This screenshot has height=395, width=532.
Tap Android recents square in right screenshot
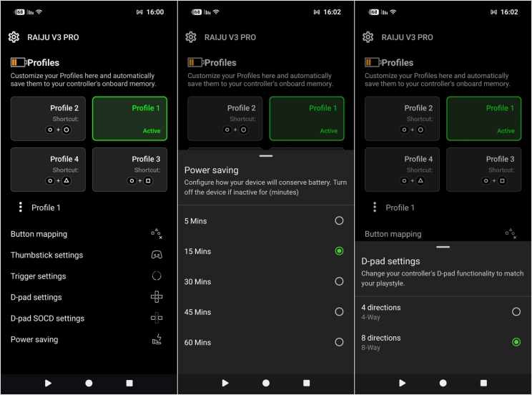(483, 383)
